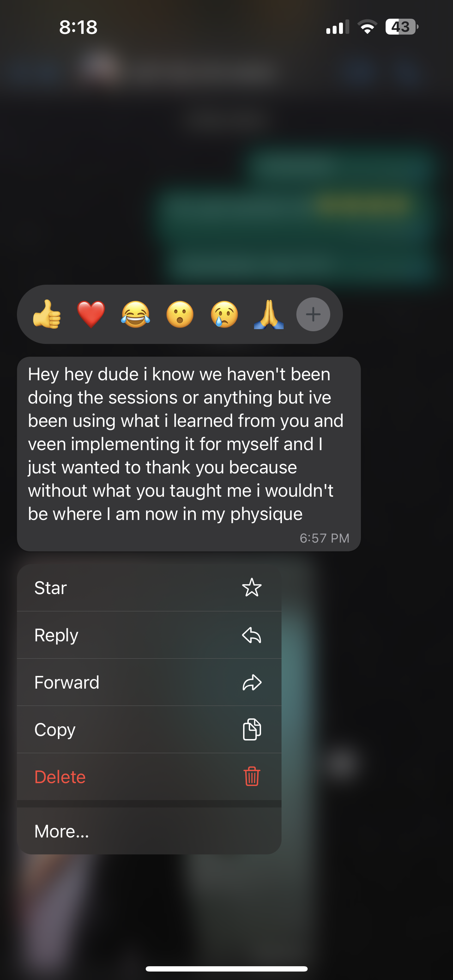Screen dimensions: 453x980
Task: Select the Forward menu option
Action: click(x=149, y=682)
